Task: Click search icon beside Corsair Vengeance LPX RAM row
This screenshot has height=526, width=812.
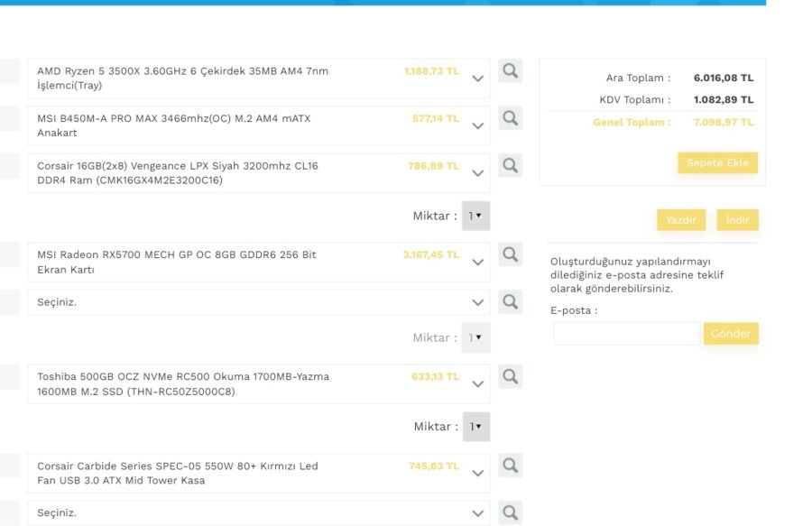Action: pyautogui.click(x=510, y=166)
